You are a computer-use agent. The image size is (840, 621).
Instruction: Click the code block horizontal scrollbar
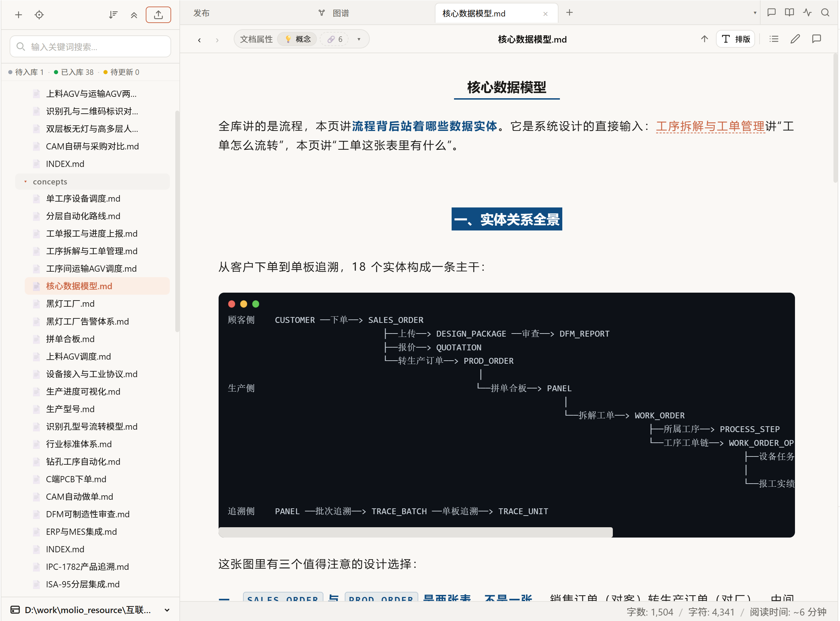pos(415,532)
